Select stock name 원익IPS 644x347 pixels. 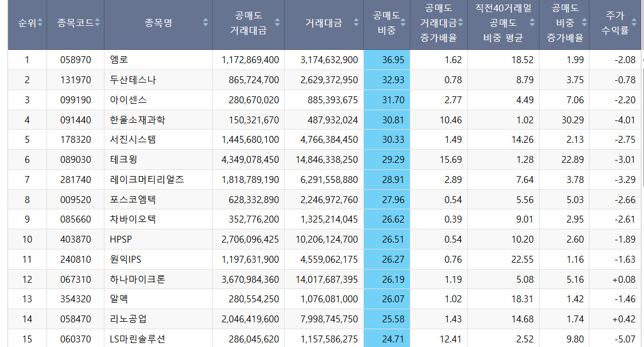tap(125, 259)
